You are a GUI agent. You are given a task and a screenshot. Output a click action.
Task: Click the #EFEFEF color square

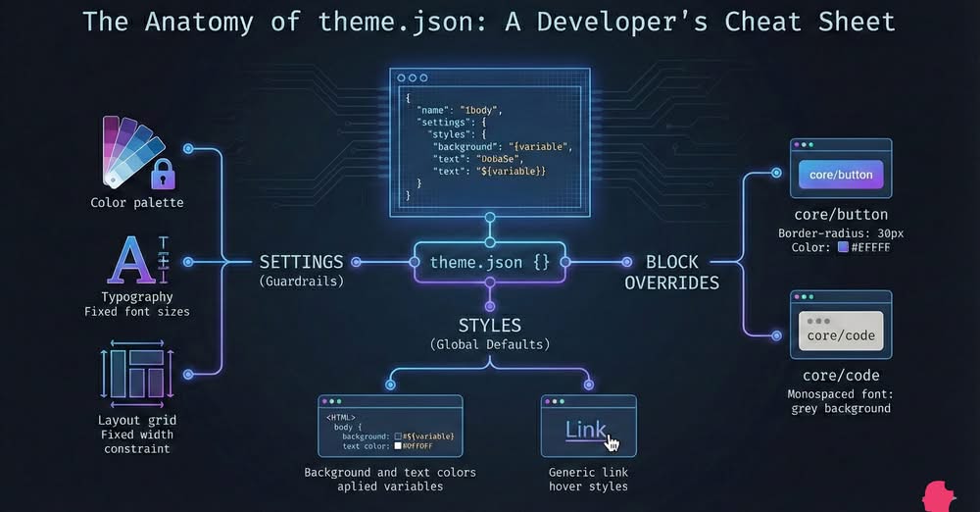coord(843,247)
